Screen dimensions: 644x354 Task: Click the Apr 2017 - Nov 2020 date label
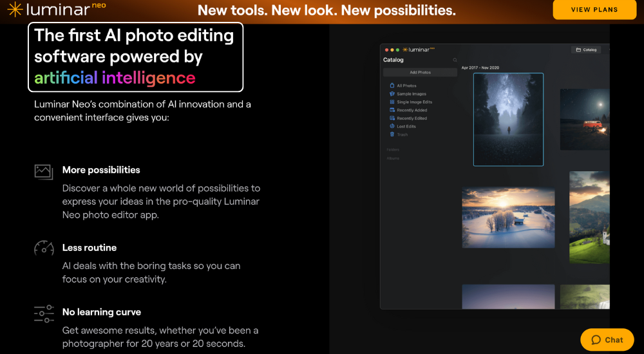480,68
